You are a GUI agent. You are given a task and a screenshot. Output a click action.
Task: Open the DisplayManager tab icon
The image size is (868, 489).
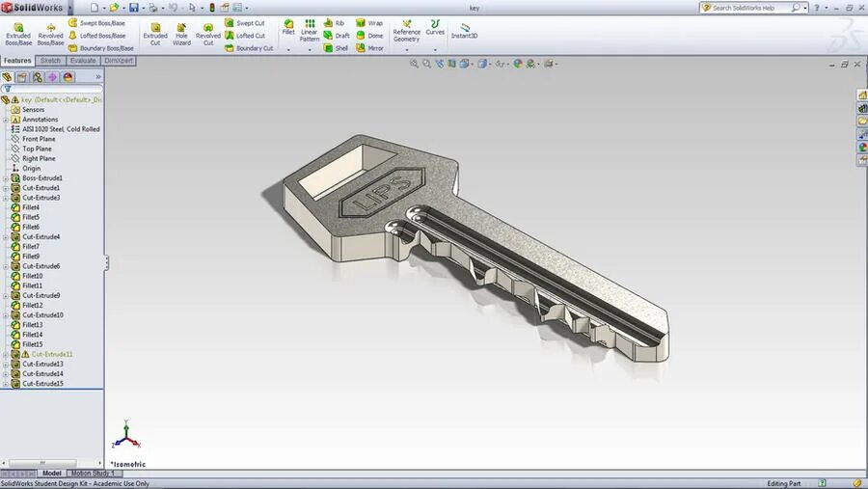pyautogui.click(x=68, y=77)
